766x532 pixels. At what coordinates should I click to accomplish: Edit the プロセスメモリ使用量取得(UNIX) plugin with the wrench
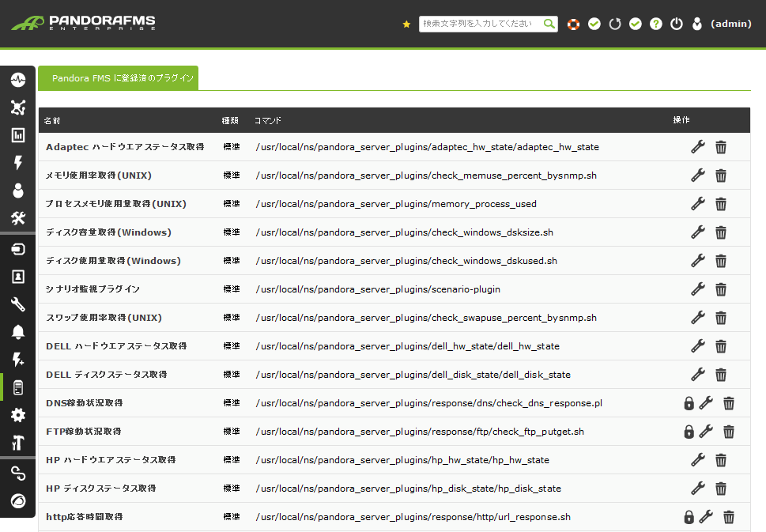(x=698, y=203)
